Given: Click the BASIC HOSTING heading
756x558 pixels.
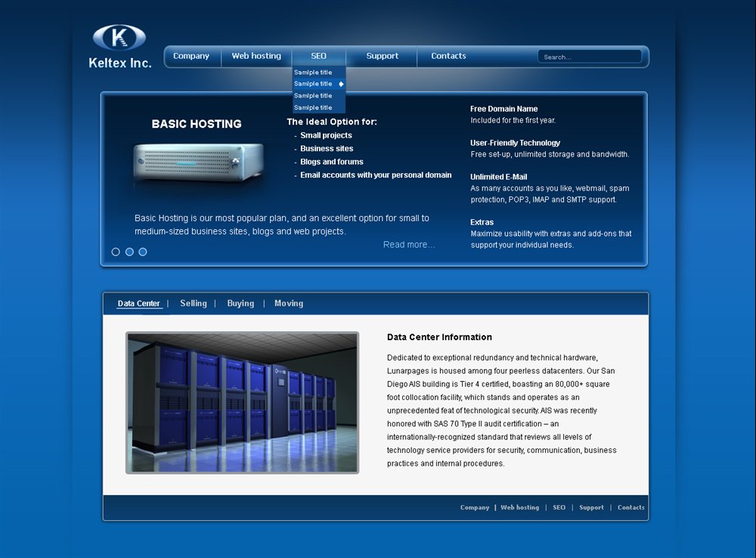Looking at the screenshot, I should tap(197, 124).
